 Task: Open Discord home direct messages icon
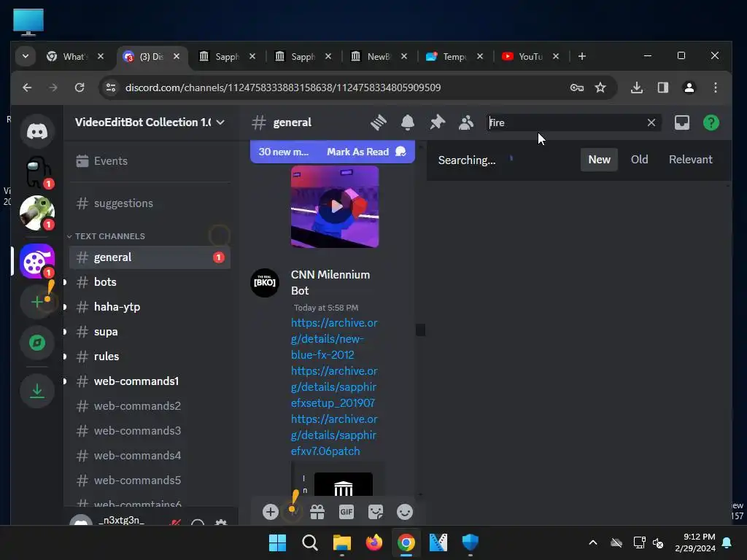37,131
